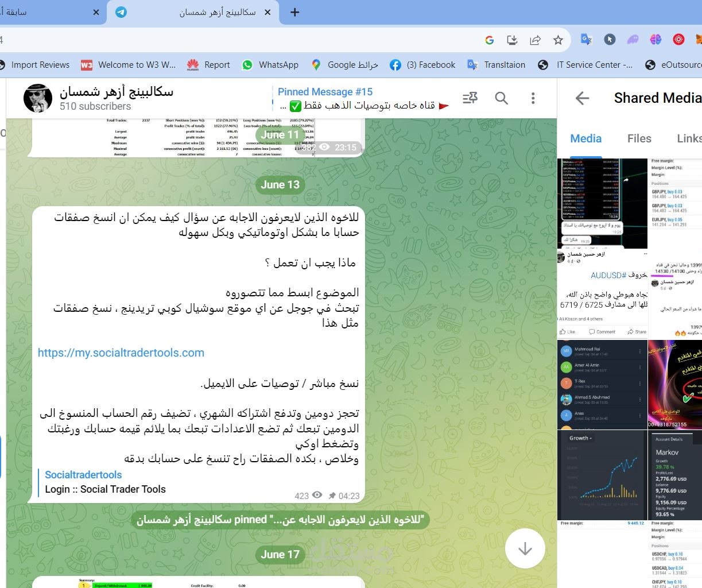Click the 510 subscribers label

click(95, 106)
